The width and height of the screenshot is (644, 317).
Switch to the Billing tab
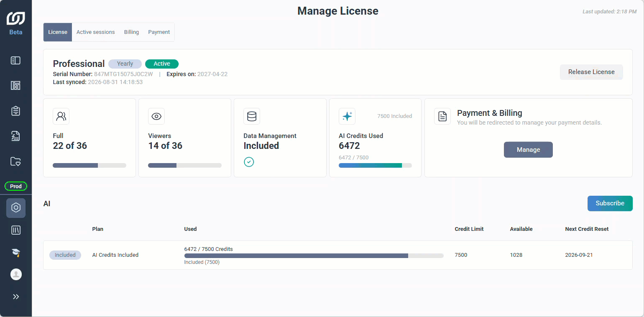point(131,32)
